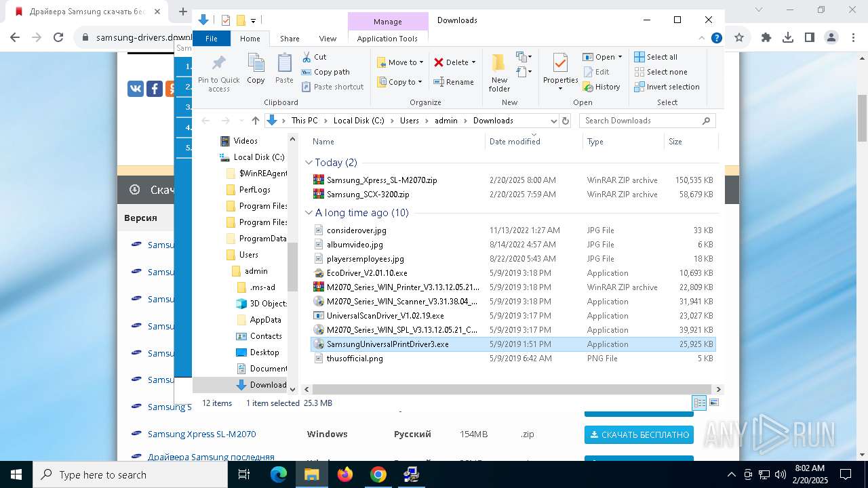Open Quick Access Toolbar customize dropdown
The image size is (868, 488).
click(x=253, y=20)
